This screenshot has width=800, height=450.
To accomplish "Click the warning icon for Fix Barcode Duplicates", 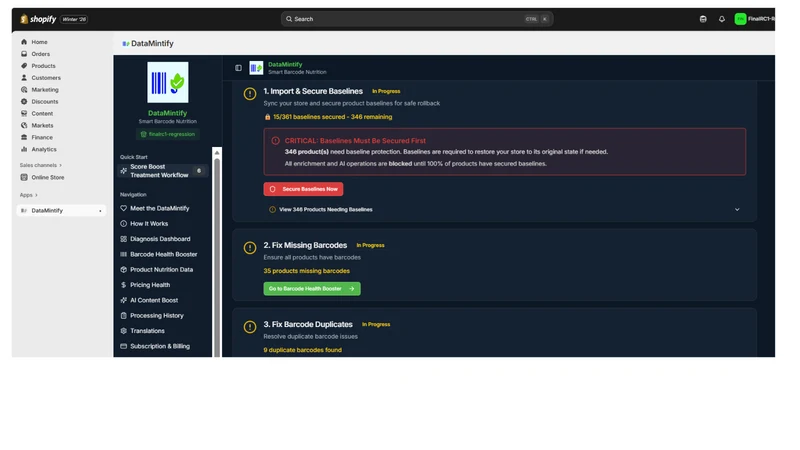I will [x=249, y=327].
